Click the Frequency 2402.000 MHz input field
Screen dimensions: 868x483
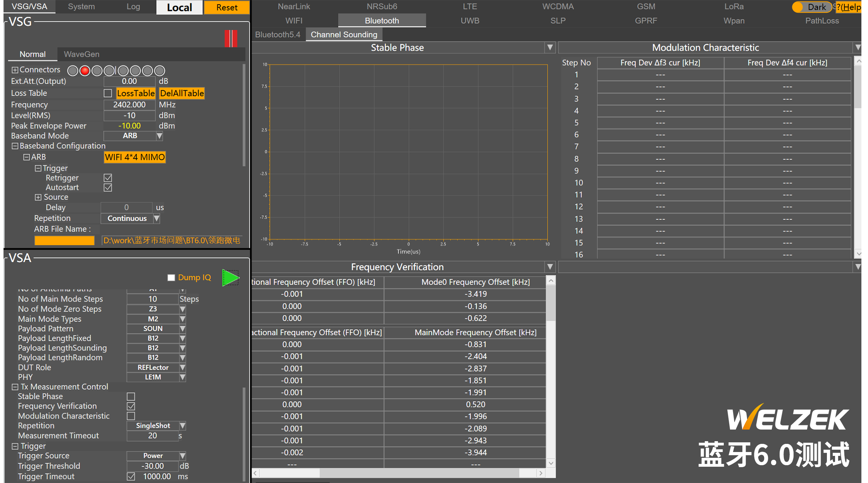129,105
